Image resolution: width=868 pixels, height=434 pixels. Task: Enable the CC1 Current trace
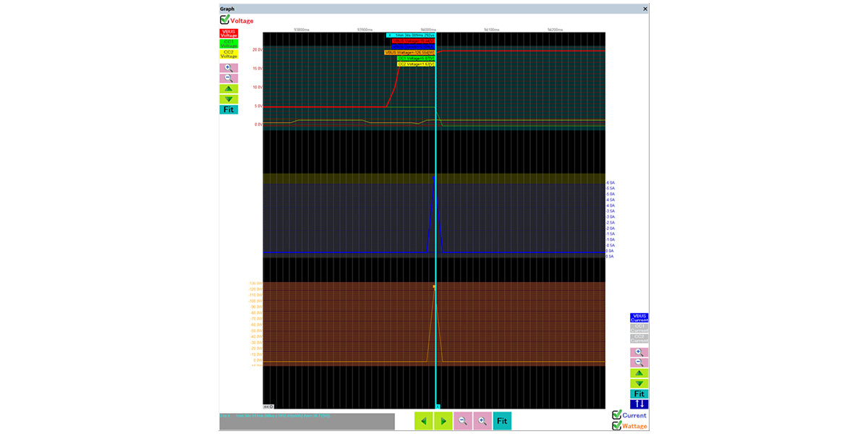(x=639, y=328)
